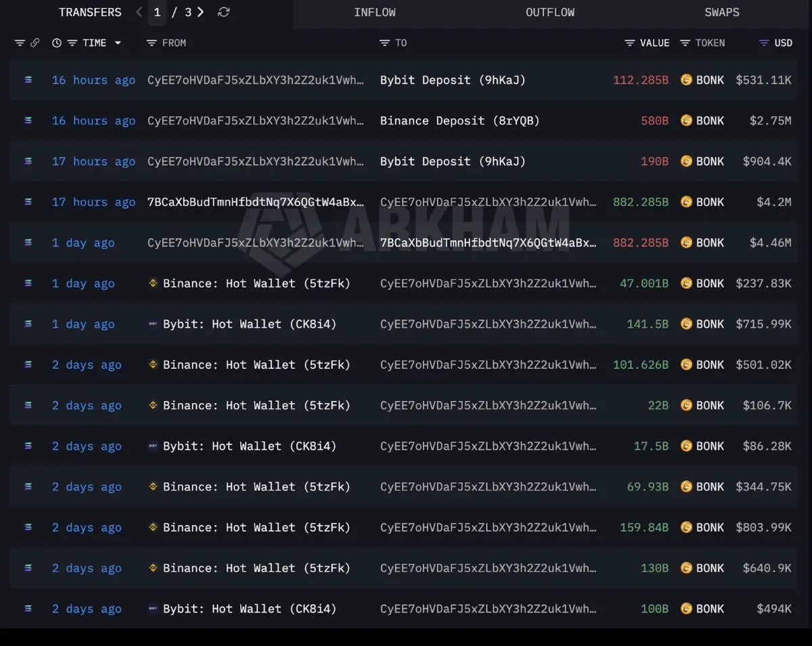
Task: Open Solana transaction icon of 47.001B row
Action: (x=28, y=283)
